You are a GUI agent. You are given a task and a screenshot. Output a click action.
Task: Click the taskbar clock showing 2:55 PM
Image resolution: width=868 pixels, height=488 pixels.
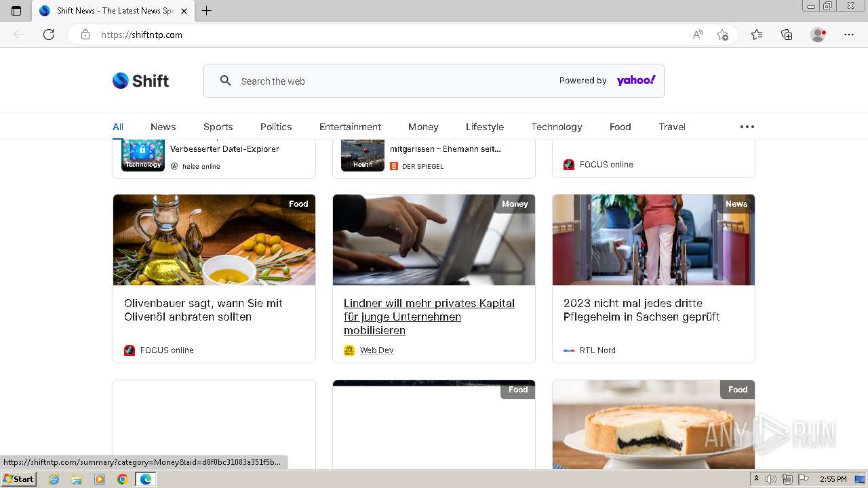point(833,479)
